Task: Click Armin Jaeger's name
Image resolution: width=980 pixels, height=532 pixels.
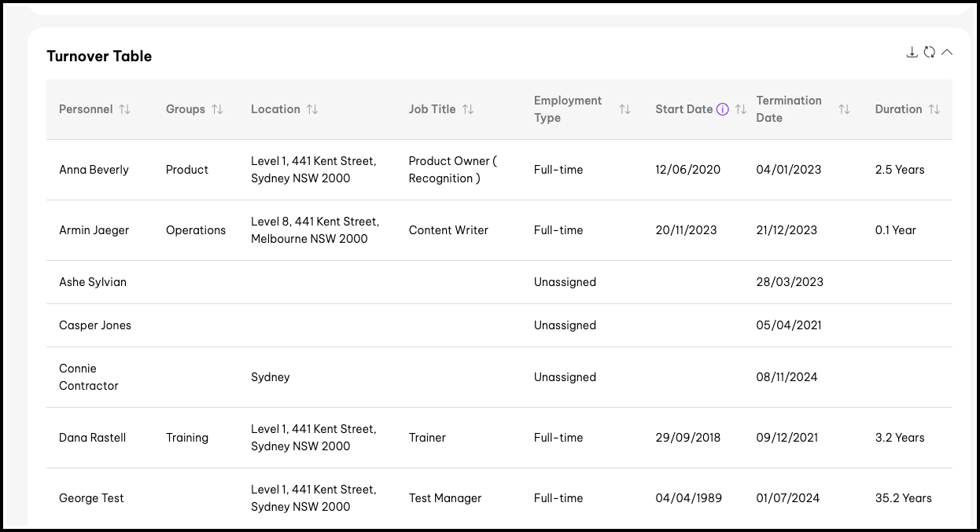Action: pyautogui.click(x=94, y=230)
